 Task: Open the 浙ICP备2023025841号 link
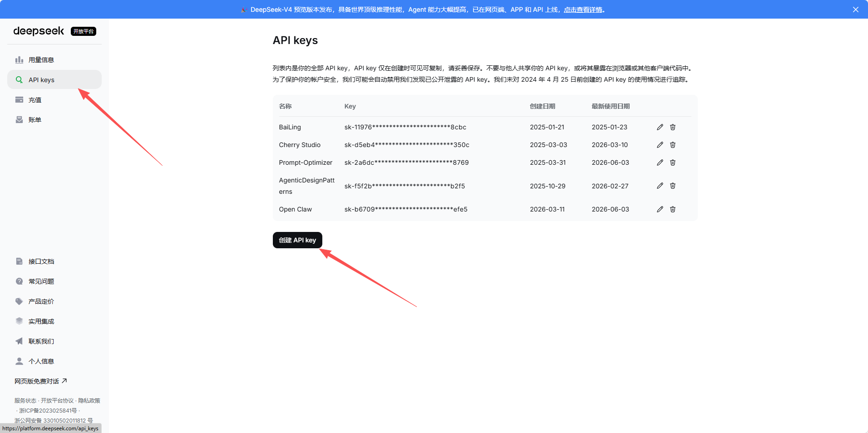click(48, 411)
